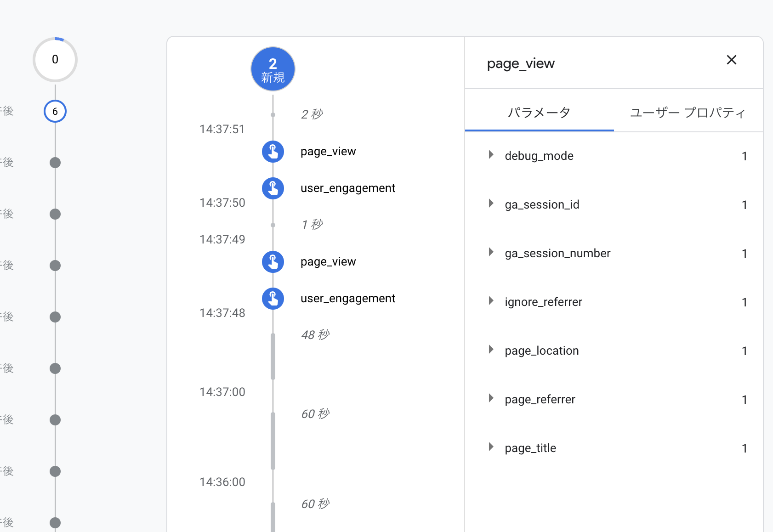The width and height of the screenshot is (773, 532).
Task: Expand the ga_session_number parameter row
Action: [x=491, y=252]
